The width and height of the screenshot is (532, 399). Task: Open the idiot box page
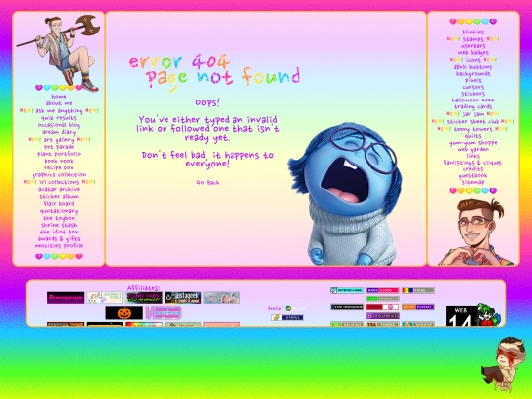tap(59, 233)
